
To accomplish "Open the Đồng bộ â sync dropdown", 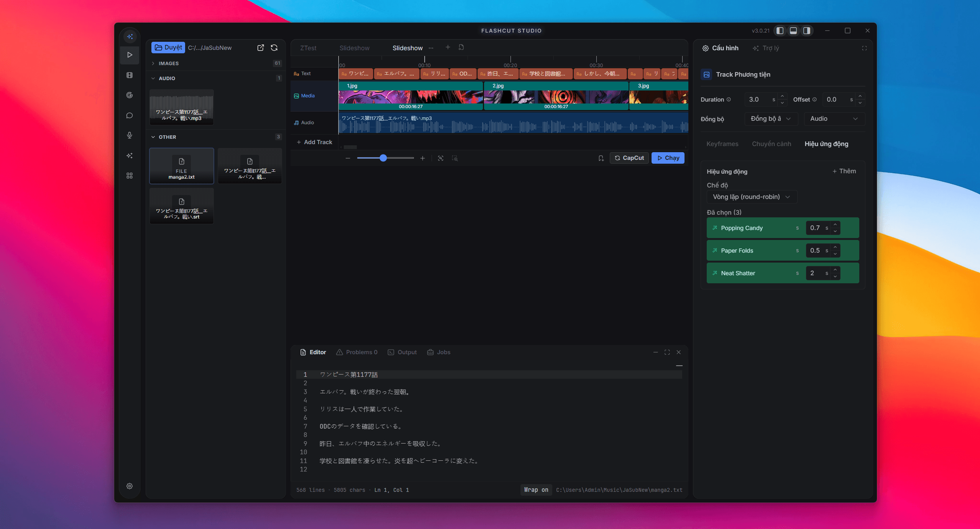I will click(771, 119).
